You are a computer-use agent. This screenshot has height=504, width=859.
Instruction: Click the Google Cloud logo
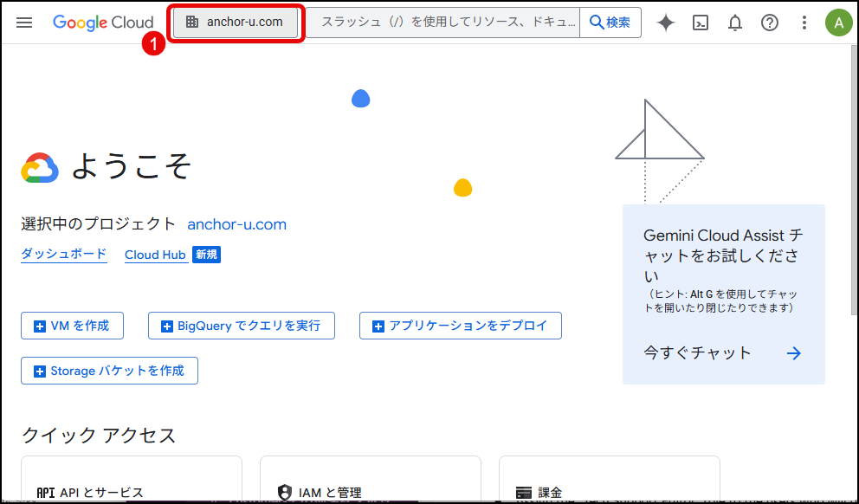coord(103,23)
